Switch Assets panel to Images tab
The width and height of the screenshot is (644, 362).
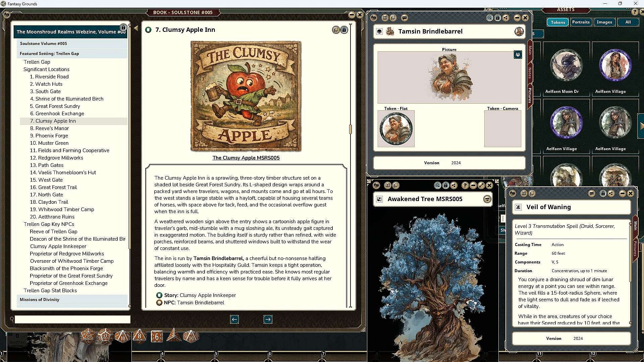(x=604, y=22)
